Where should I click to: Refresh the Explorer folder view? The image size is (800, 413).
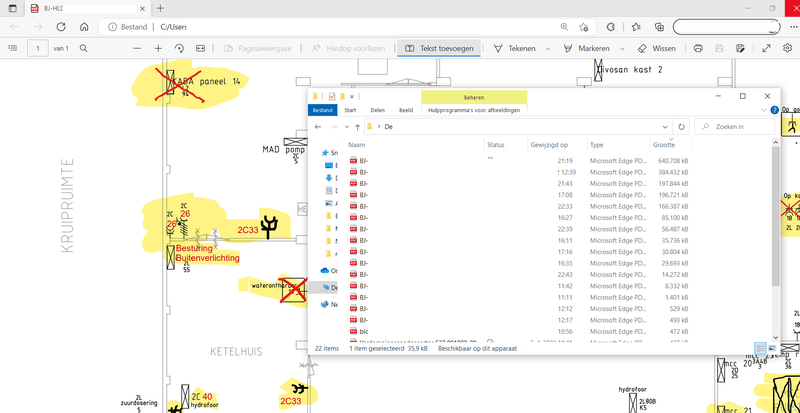tap(681, 127)
